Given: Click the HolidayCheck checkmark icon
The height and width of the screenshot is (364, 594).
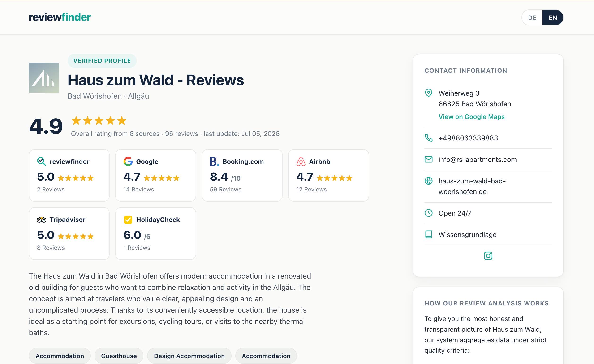Looking at the screenshot, I should [128, 220].
